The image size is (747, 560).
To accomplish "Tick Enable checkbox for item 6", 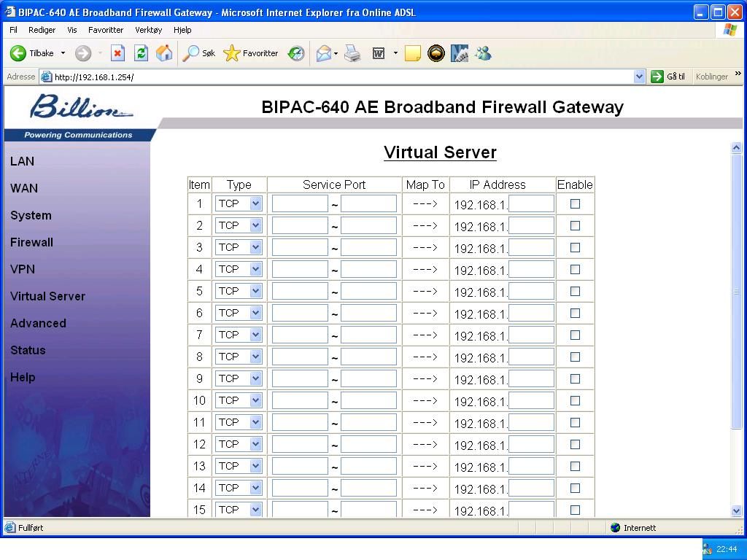I will (575, 314).
